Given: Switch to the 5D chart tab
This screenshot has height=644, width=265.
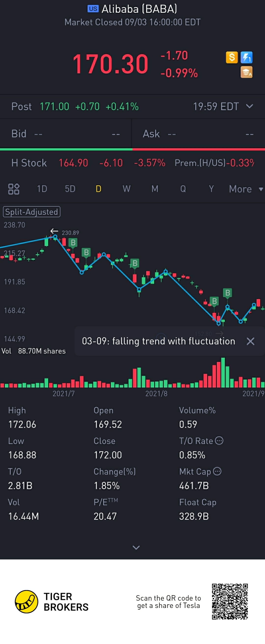Looking at the screenshot, I should 70,189.
